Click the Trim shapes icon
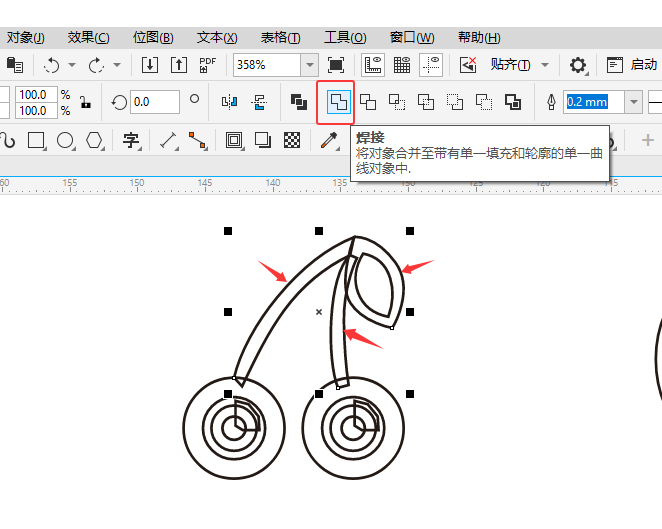This screenshot has width=662, height=529. [x=368, y=102]
